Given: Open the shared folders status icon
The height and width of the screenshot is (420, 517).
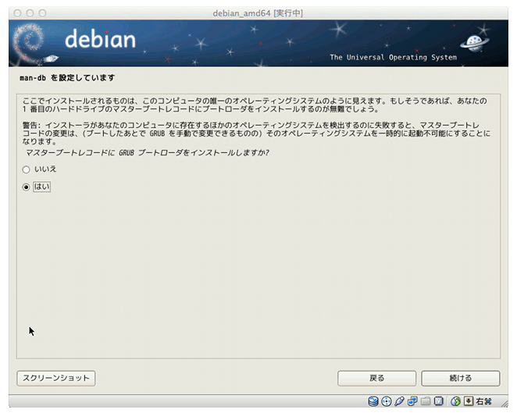Looking at the screenshot, I should coord(426,401).
